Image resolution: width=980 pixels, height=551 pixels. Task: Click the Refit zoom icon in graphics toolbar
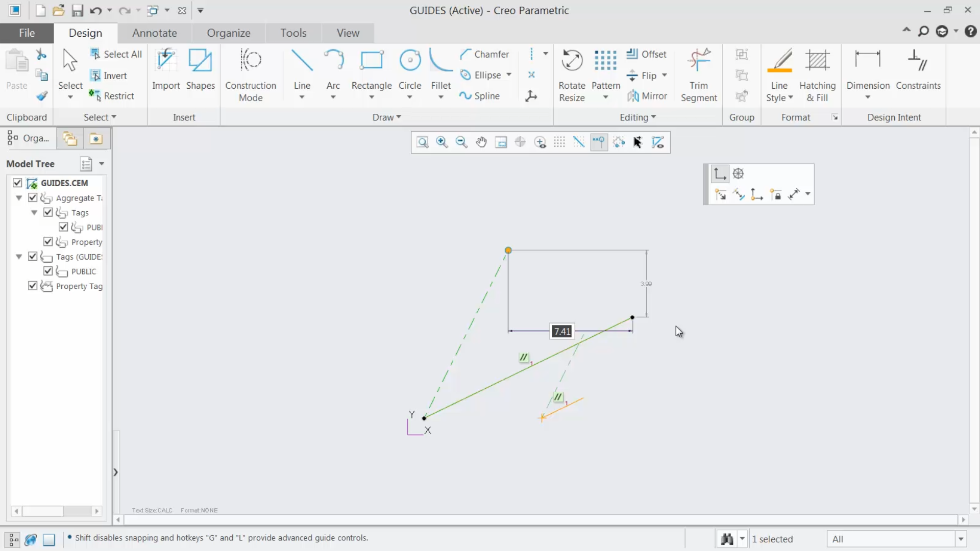423,142
